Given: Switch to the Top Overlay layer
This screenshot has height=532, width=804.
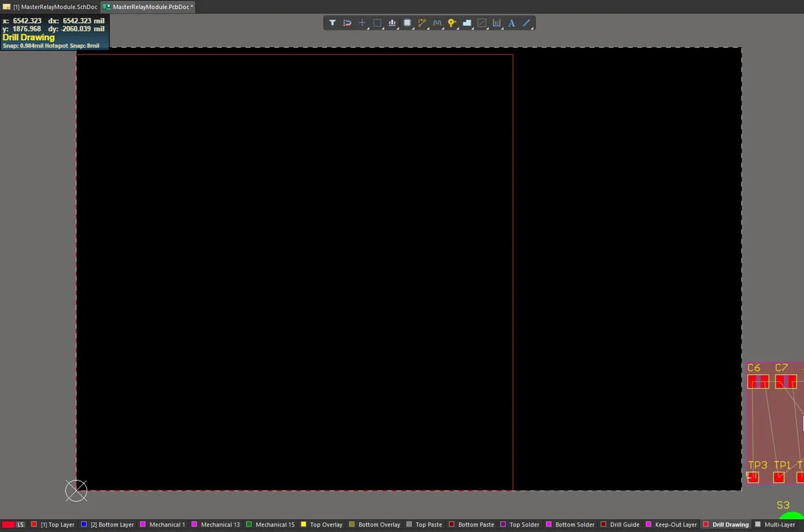Looking at the screenshot, I should point(322,524).
